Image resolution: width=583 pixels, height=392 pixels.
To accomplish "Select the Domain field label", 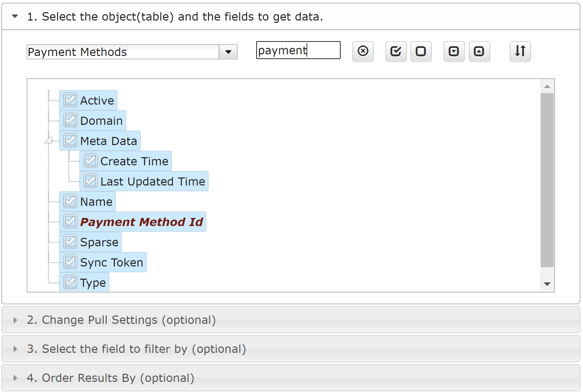I will (x=101, y=121).
